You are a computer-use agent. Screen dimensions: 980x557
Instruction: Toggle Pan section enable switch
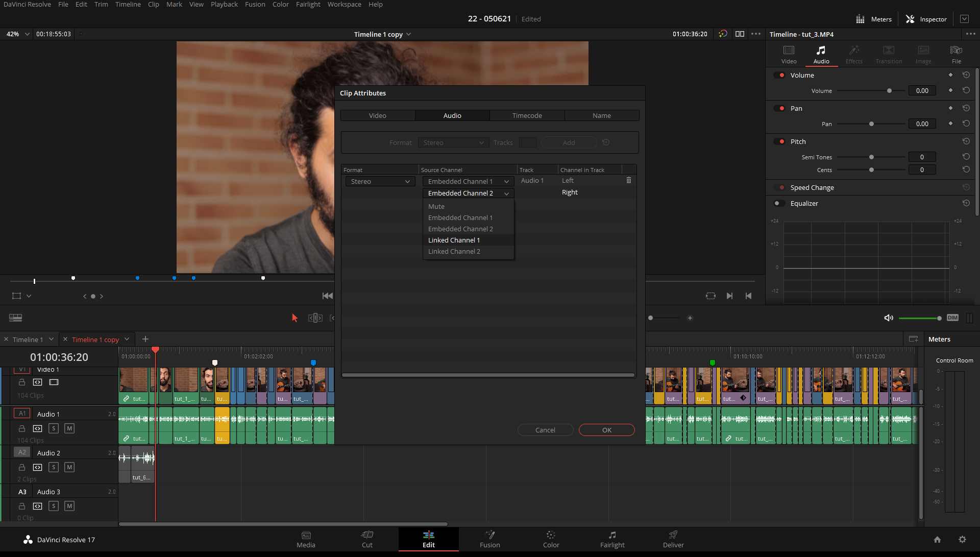(779, 108)
